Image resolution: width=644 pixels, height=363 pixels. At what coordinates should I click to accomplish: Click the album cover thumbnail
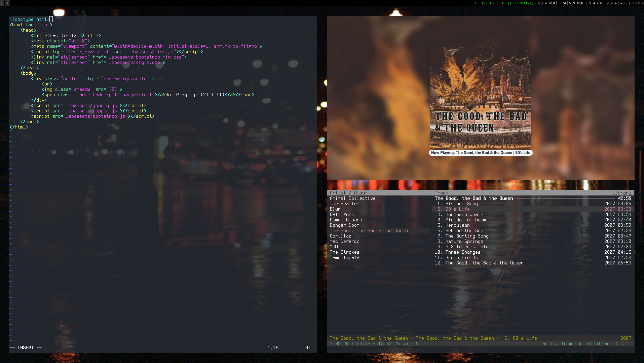(x=481, y=98)
